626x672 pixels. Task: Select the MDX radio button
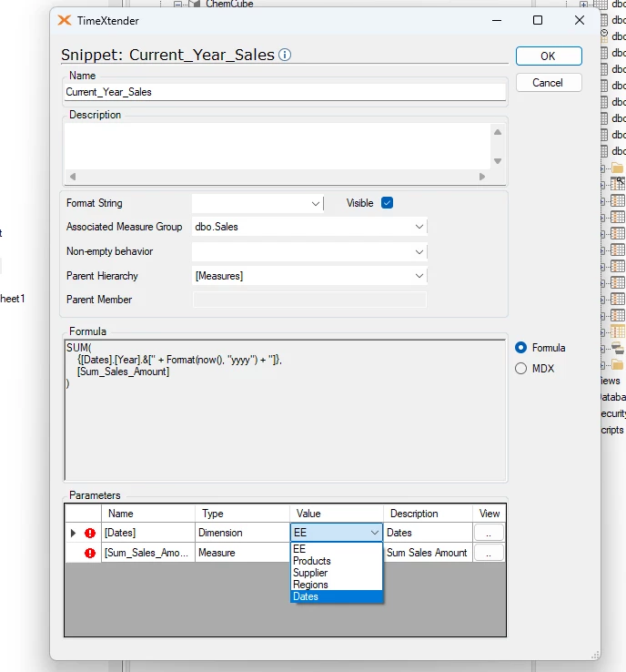[520, 369]
